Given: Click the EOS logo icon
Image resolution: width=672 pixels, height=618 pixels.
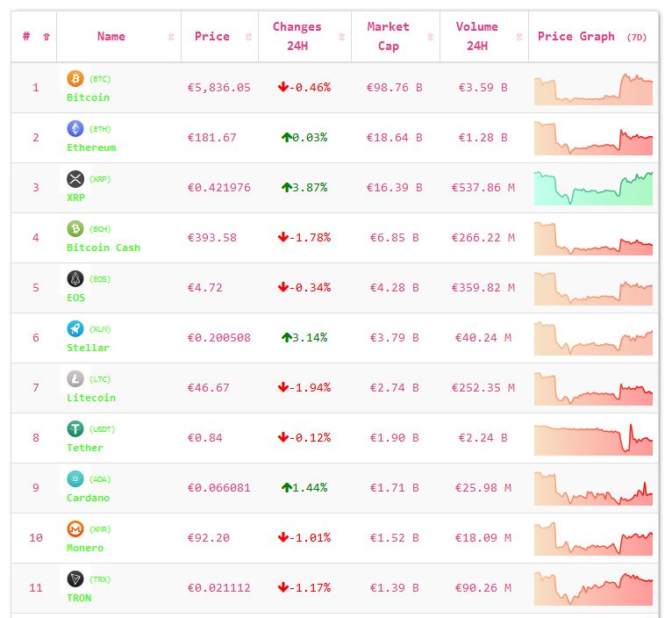Looking at the screenshot, I should coord(75,278).
